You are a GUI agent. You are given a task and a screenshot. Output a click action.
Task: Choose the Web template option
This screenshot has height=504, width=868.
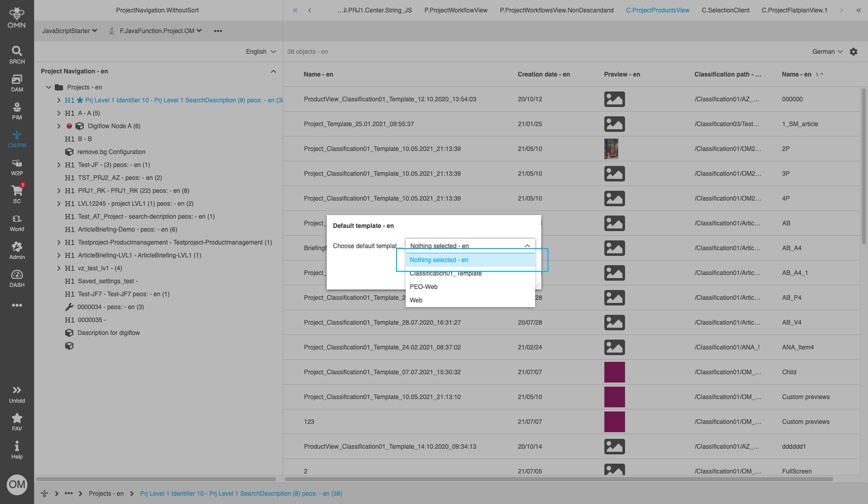(416, 300)
